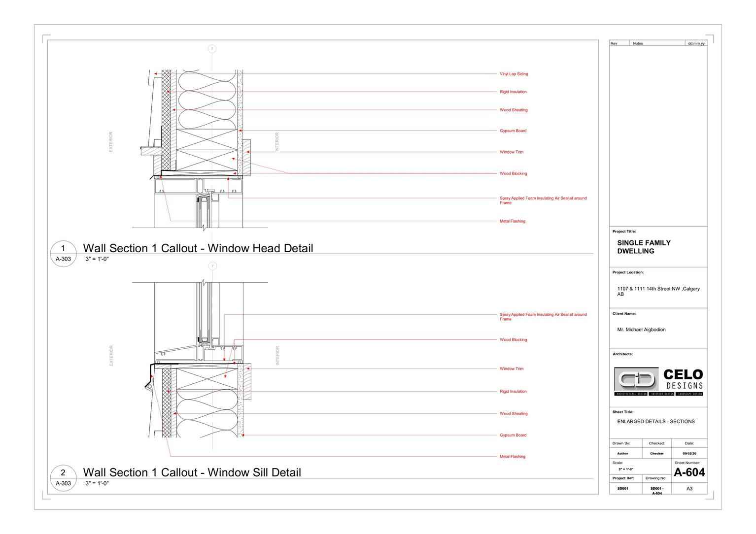
Task: Click client name "Mr. Michael Aigbodion"
Action: click(x=641, y=330)
